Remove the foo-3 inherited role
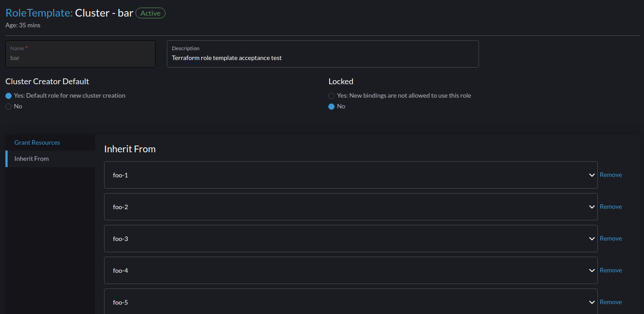Viewport: 644px width, 314px height. (611, 238)
